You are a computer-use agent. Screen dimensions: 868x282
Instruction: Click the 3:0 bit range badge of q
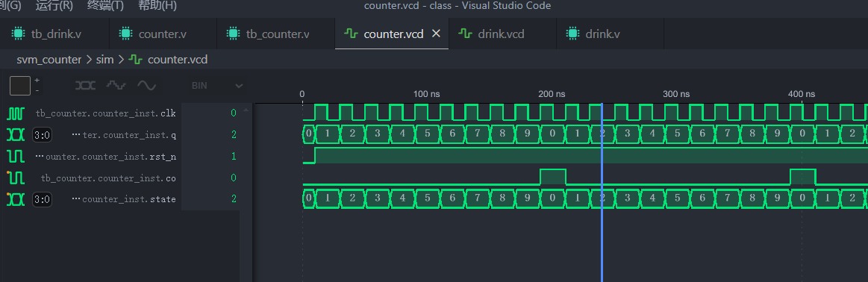pos(42,135)
